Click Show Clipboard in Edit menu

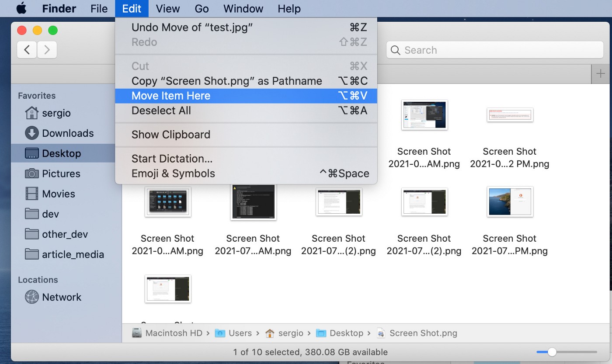coord(170,135)
